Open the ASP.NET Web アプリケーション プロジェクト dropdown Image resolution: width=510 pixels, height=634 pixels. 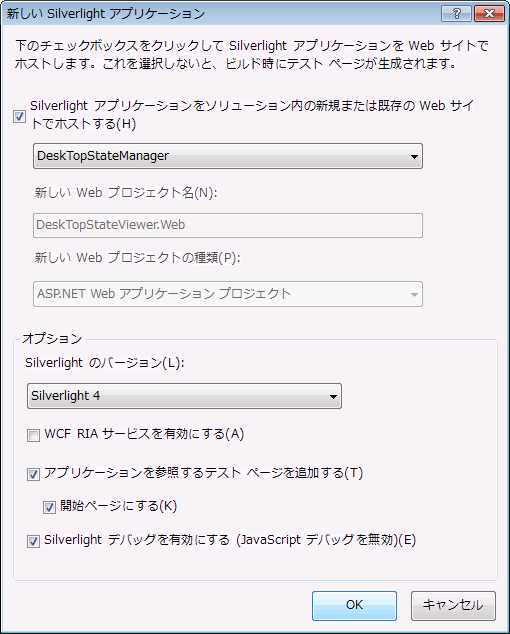(228, 294)
